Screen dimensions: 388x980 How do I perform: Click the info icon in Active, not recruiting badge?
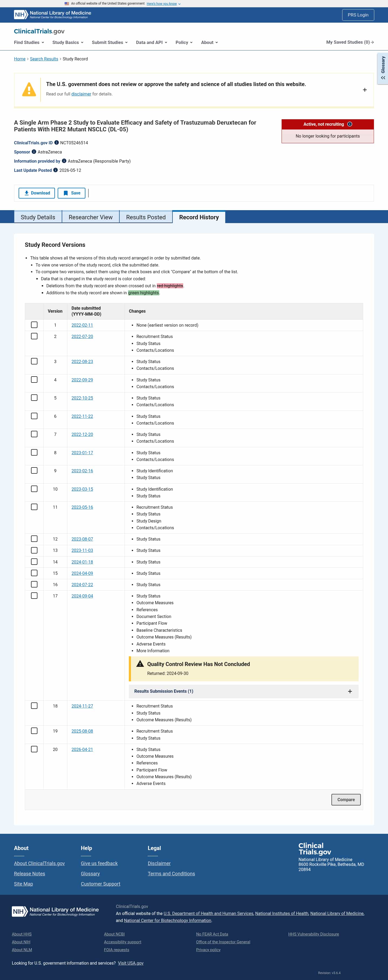pyautogui.click(x=350, y=124)
